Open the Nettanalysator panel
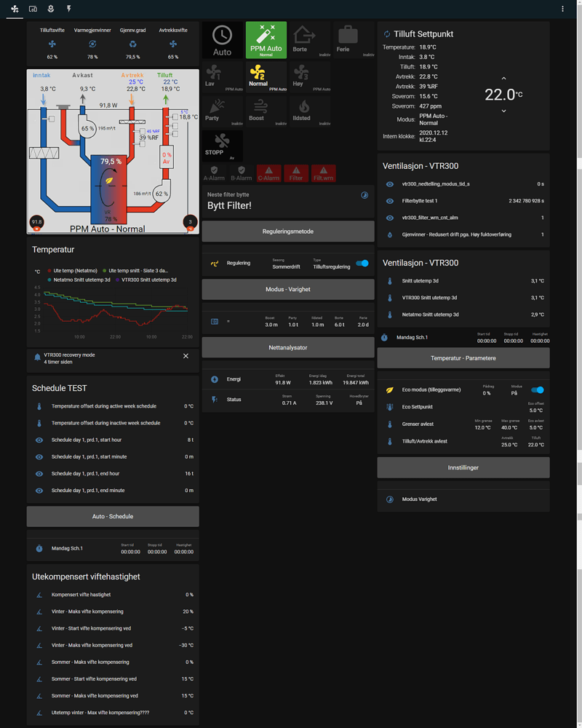This screenshot has width=582, height=728. [287, 347]
